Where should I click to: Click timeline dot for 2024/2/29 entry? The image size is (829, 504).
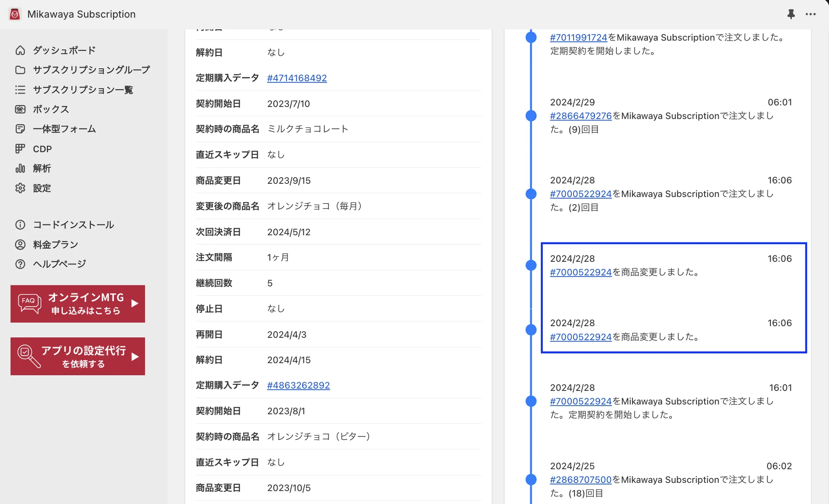point(531,116)
